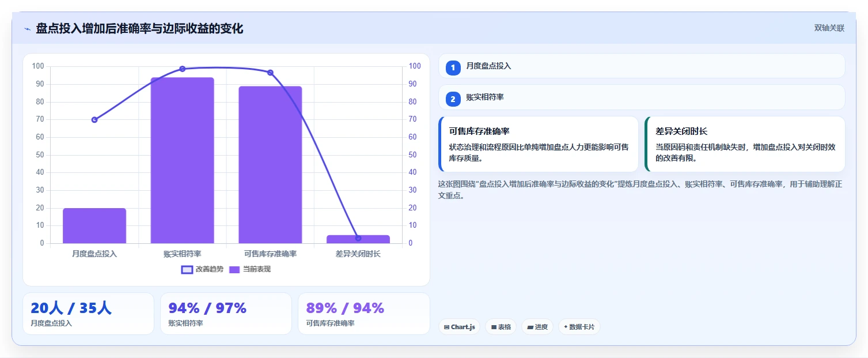Click trend line point above 月度盘点投入
Image resolution: width=868 pixels, height=358 pixels.
point(94,120)
